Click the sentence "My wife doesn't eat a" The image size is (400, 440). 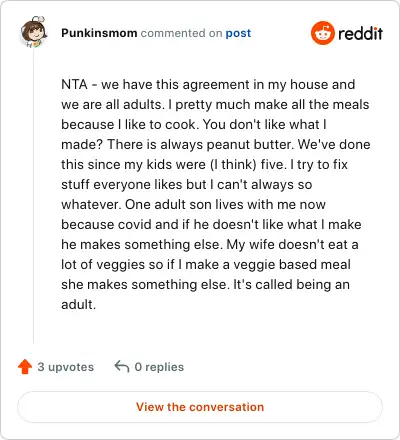tap(292, 244)
